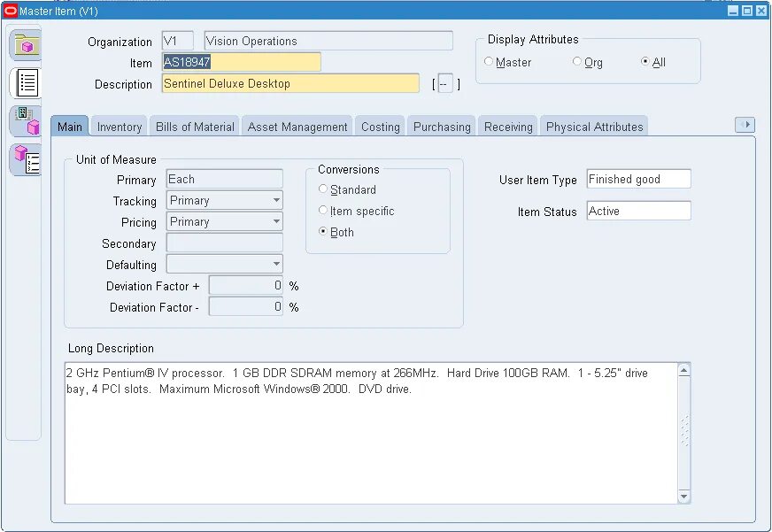Switch to the Purchasing tab
This screenshot has width=772, height=532.
[442, 127]
